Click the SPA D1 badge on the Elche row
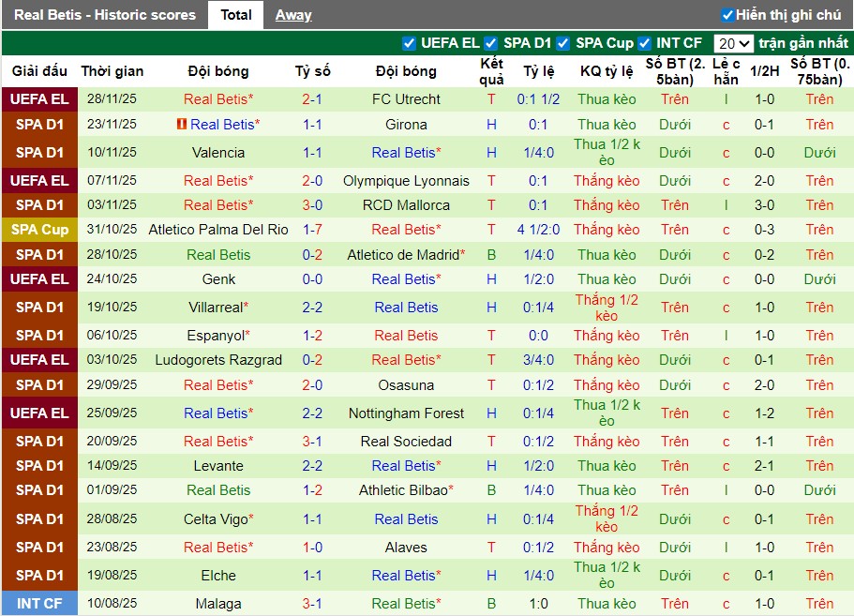This screenshot has width=854, height=616. [x=38, y=576]
